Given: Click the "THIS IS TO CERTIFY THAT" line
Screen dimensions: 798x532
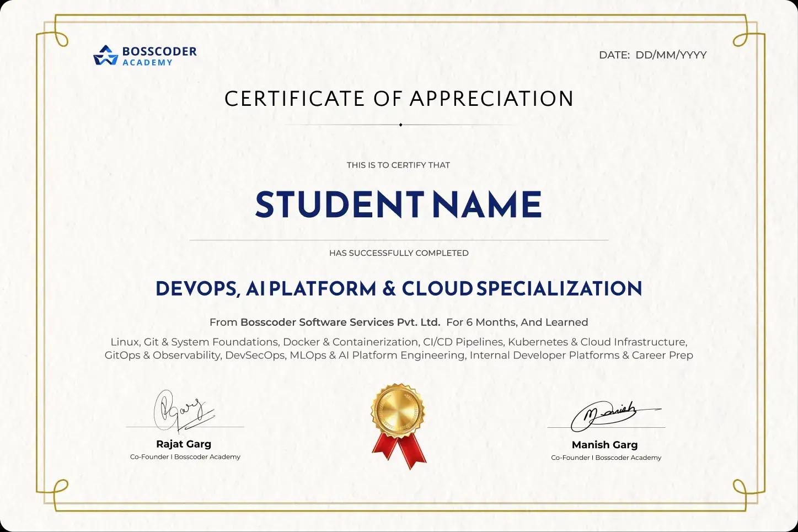Looking at the screenshot, I should [x=398, y=165].
